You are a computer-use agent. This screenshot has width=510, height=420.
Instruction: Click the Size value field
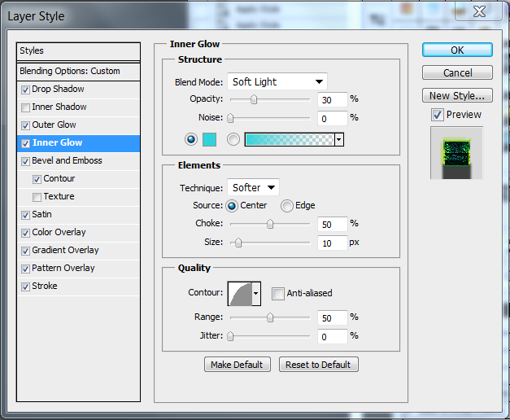point(333,243)
